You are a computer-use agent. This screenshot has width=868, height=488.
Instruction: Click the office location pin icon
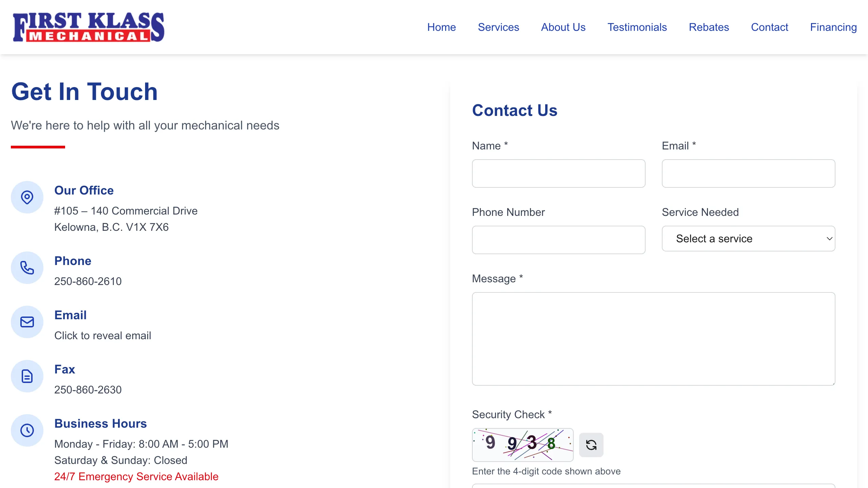(x=27, y=197)
